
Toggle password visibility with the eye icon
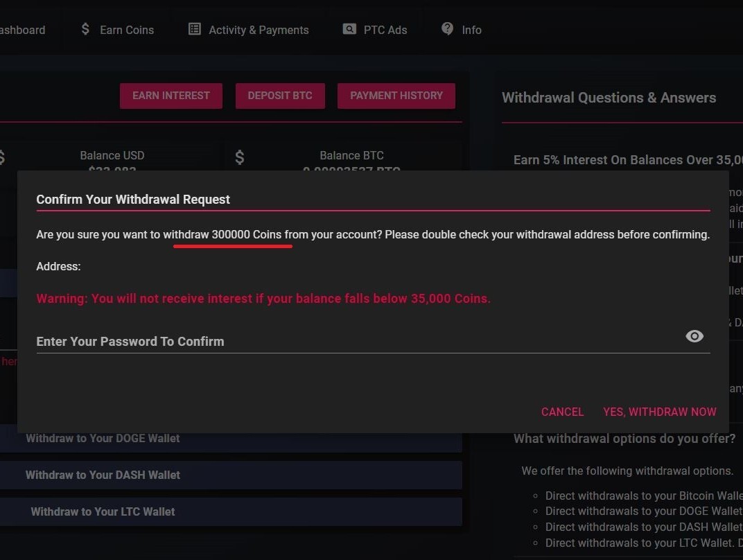point(694,336)
